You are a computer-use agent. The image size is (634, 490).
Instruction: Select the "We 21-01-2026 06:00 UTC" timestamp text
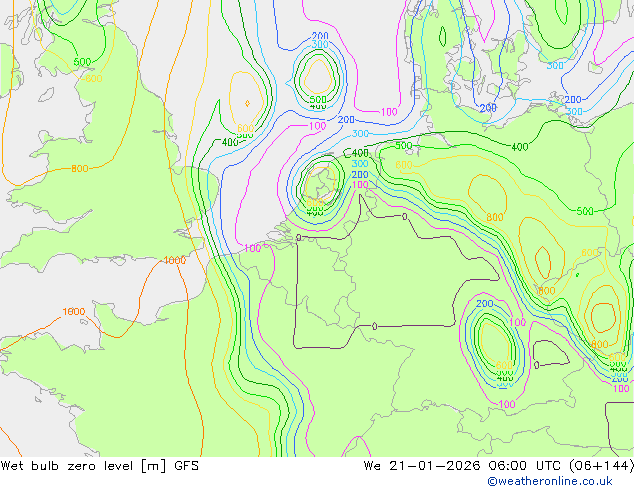(464, 466)
